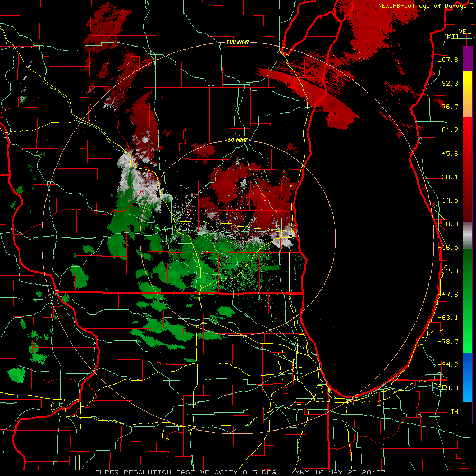This screenshot has width=476, height=476.
Task: Click the -32.0 velocity scale value
Action: coord(448,271)
